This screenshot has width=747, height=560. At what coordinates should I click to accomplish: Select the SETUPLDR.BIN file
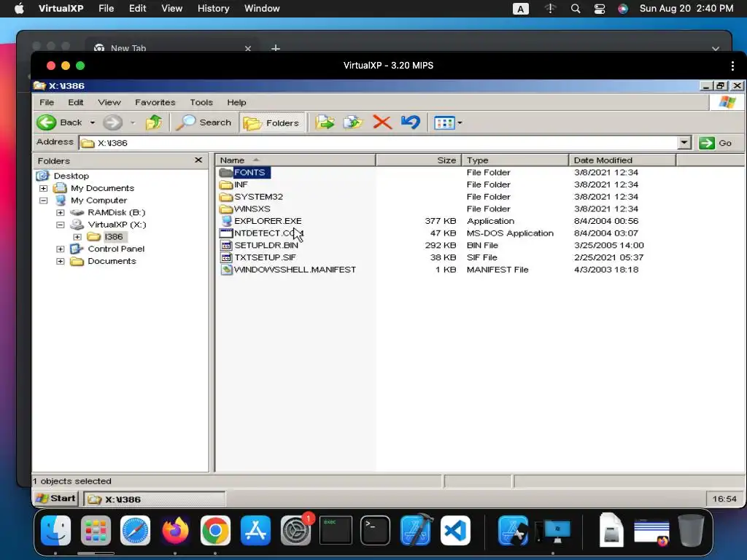coord(266,245)
